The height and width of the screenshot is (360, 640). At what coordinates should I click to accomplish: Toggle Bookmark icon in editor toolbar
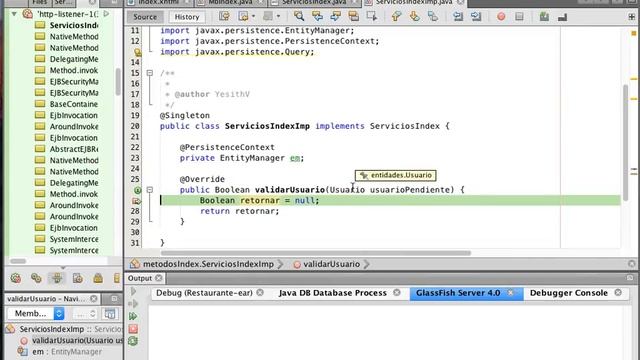click(433, 16)
